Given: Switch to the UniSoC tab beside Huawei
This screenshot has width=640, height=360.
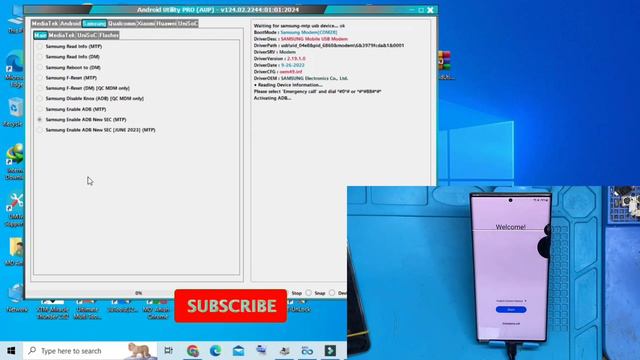Looking at the screenshot, I should pyautogui.click(x=188, y=24).
